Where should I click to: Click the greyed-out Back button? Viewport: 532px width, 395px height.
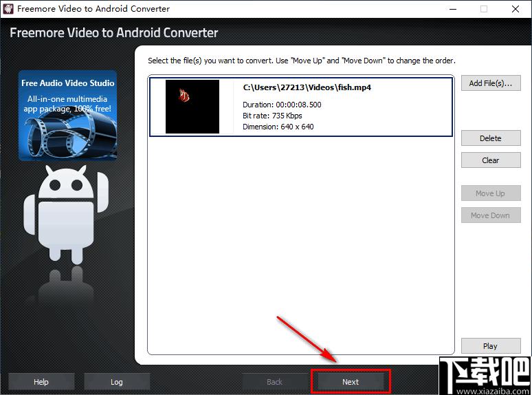(274, 382)
